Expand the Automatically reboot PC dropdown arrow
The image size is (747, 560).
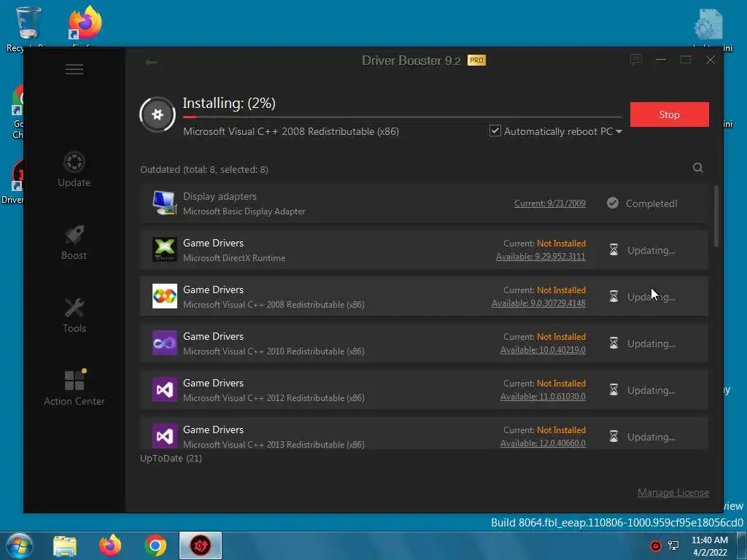[x=619, y=131]
